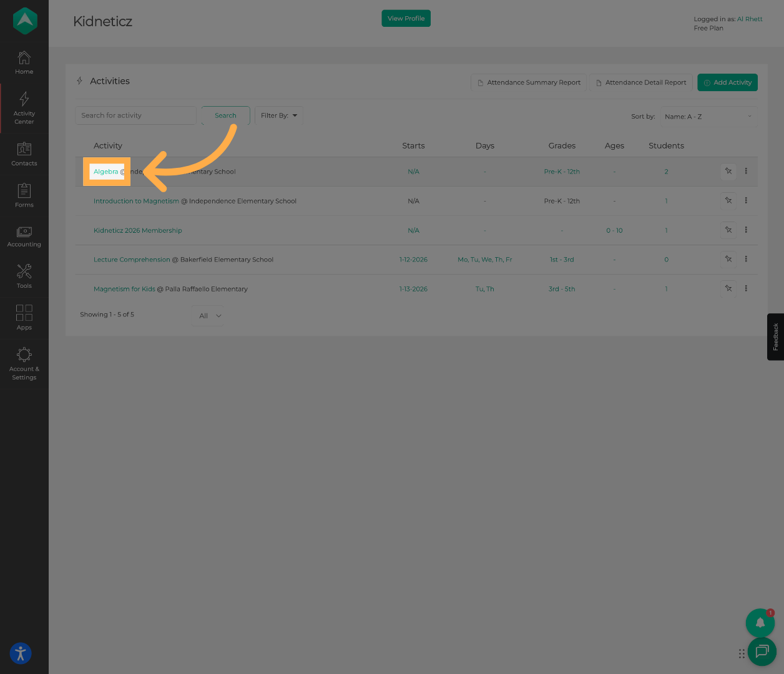Screen dimensions: 784x674
Task: Open Lecture Comprehension activity link
Action: [x=132, y=260]
